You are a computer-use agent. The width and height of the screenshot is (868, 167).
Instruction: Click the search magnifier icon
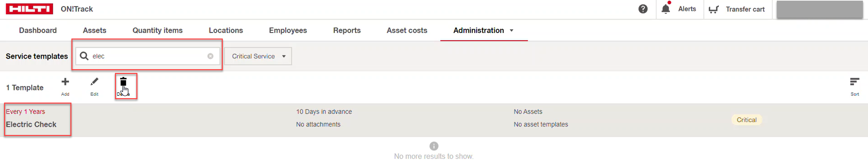click(x=84, y=56)
